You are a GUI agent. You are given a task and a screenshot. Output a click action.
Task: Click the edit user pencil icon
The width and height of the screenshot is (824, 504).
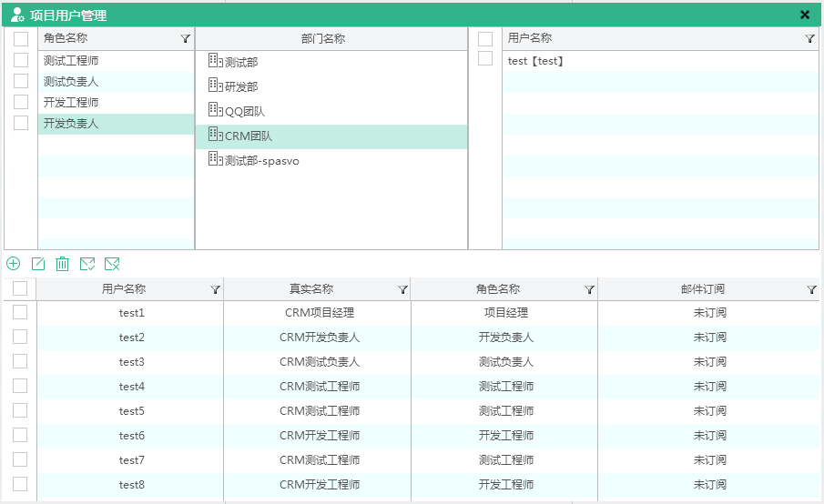point(38,264)
